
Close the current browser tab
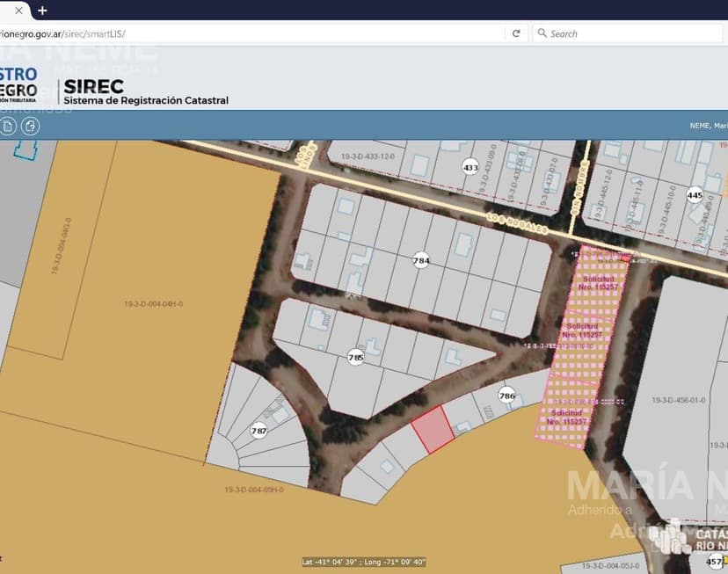coord(18,11)
